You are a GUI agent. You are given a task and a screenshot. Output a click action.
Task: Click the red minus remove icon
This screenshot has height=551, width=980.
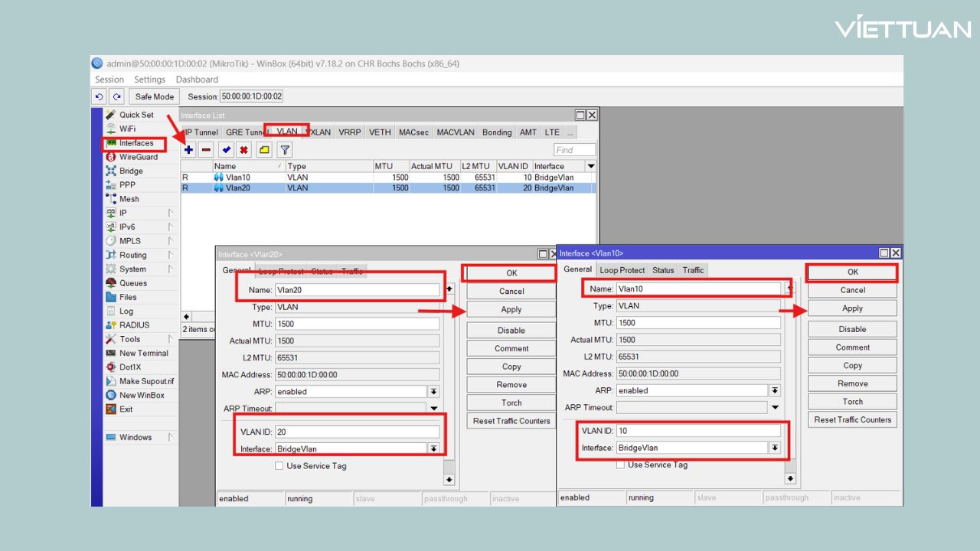[206, 150]
